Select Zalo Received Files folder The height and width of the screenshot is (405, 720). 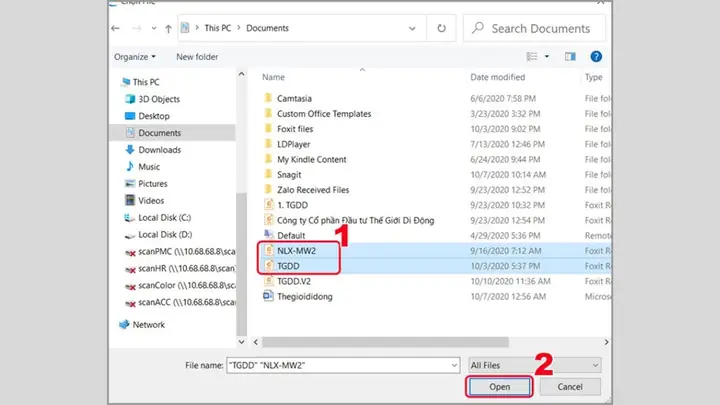(x=313, y=190)
